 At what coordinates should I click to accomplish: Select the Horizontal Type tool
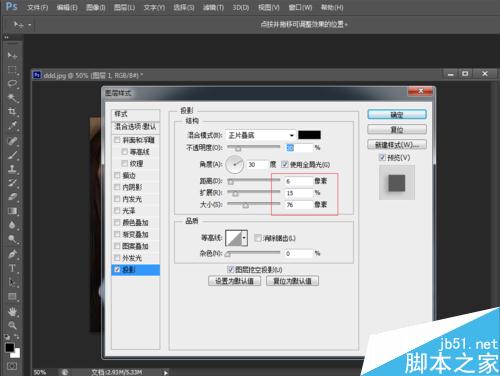pos(12,268)
